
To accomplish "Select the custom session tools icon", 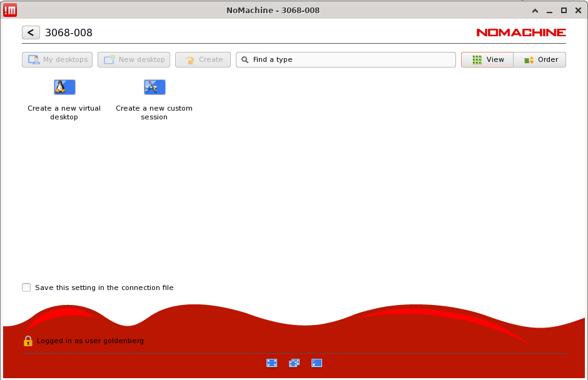I will 155,87.
